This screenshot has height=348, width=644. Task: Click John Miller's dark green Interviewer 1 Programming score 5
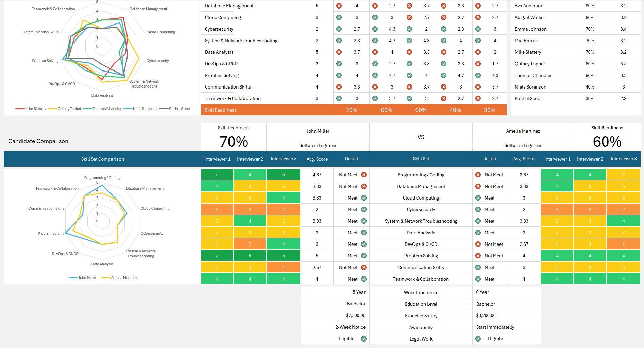[217, 175]
